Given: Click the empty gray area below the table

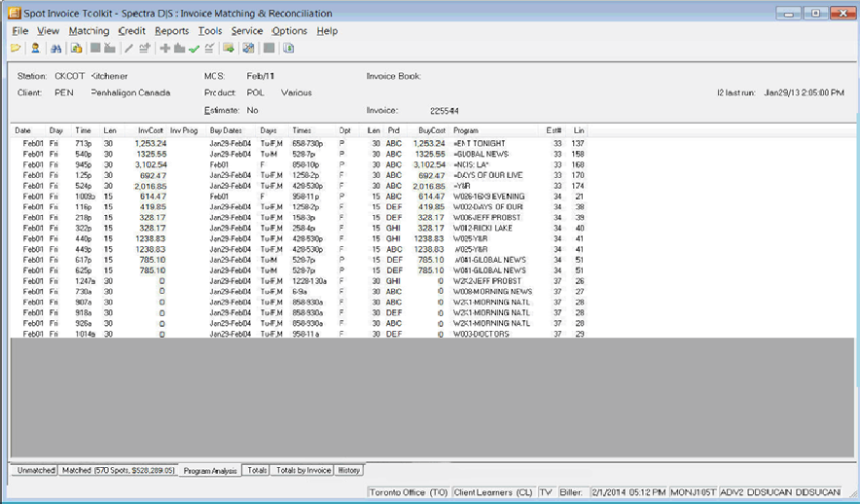Looking at the screenshot, I should (x=432, y=397).
